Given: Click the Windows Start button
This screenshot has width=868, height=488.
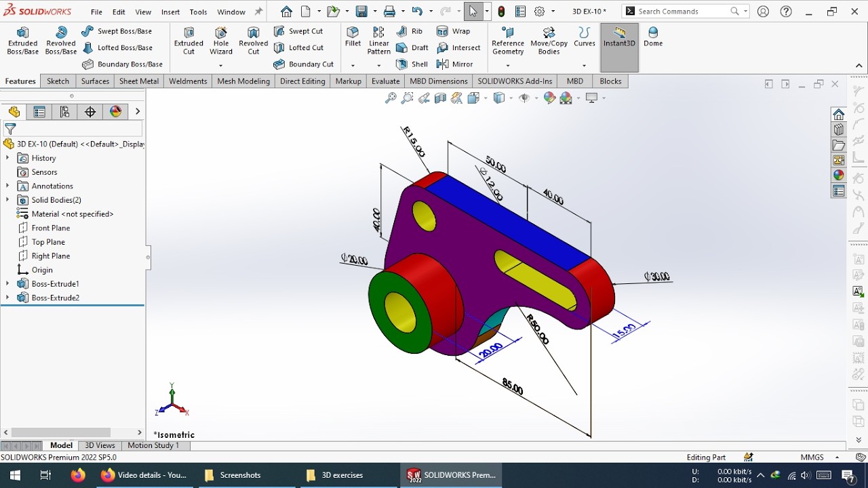Looking at the screenshot, I should pos(15,475).
